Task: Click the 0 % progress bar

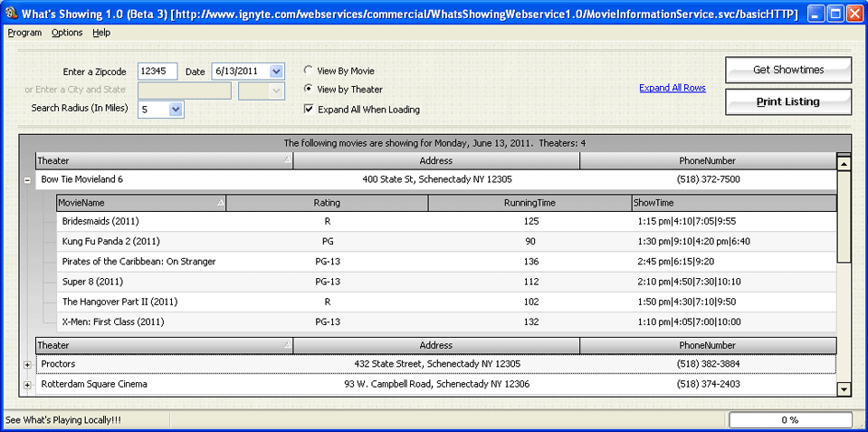Action: [790, 420]
